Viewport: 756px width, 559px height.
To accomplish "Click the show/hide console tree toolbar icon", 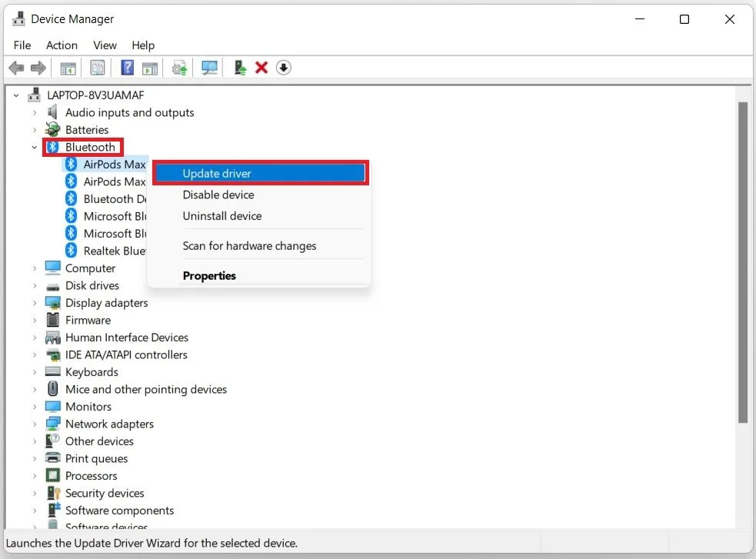I will (68, 68).
